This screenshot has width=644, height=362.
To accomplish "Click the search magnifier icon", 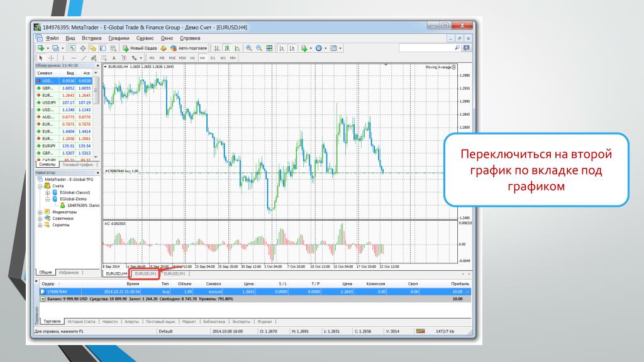I will click(457, 48).
